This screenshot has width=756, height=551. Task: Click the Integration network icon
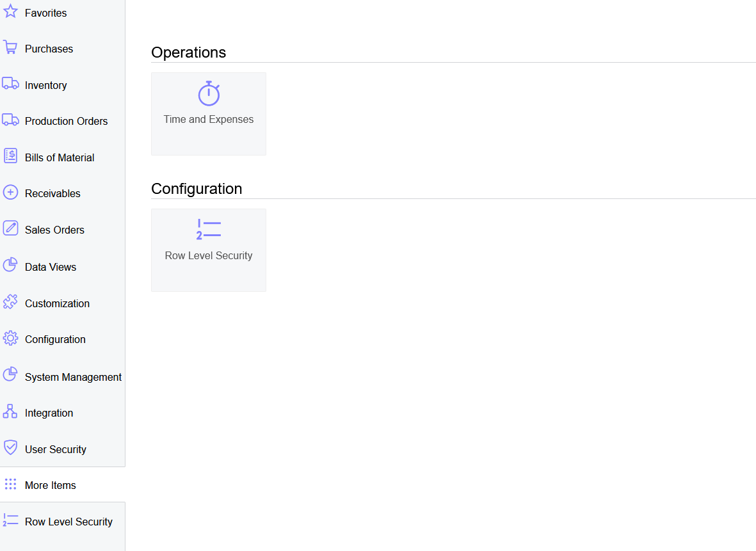[10, 411]
